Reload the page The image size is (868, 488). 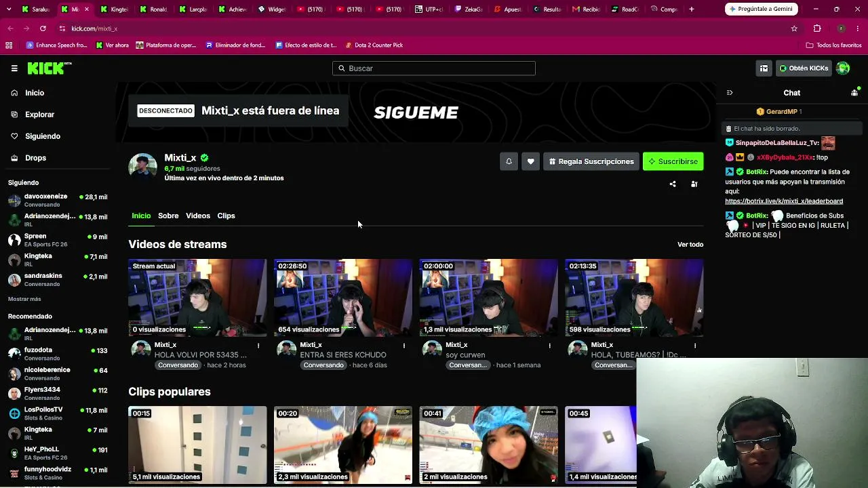tap(43, 28)
